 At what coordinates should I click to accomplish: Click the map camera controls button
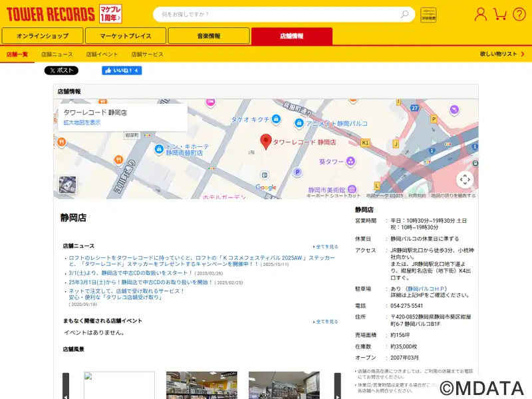465,180
